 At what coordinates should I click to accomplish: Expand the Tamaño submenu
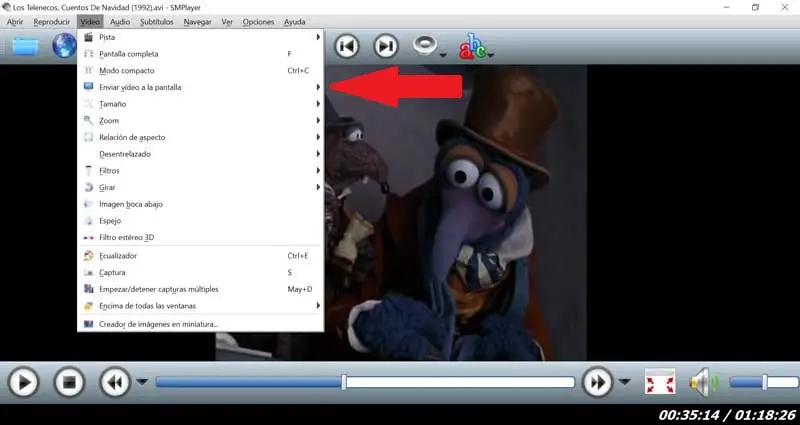pos(201,104)
